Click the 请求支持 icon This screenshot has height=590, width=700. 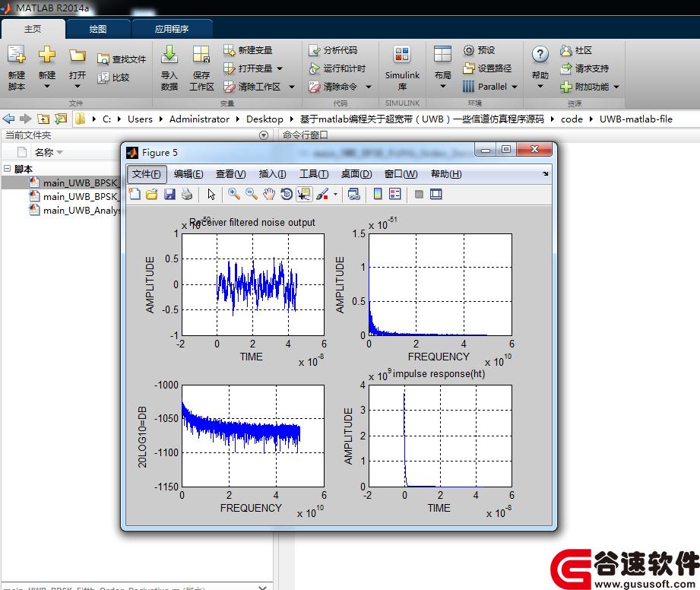pos(566,68)
